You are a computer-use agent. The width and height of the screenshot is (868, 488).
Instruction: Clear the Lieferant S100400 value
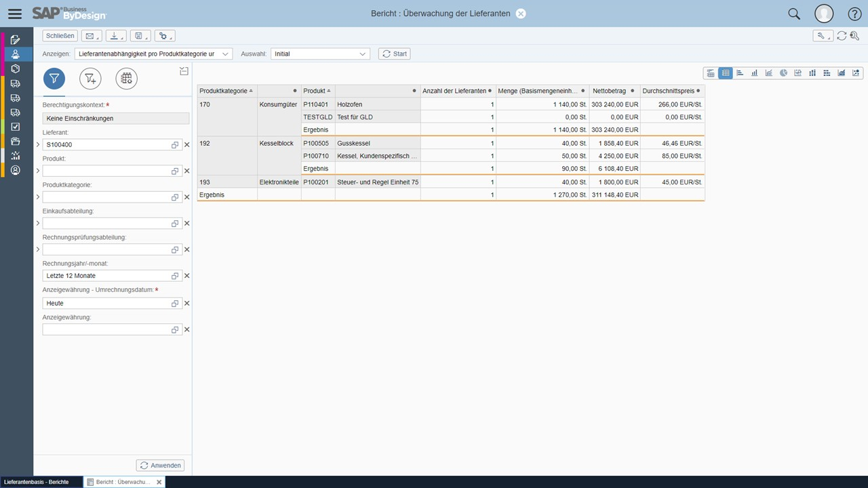pyautogui.click(x=187, y=145)
